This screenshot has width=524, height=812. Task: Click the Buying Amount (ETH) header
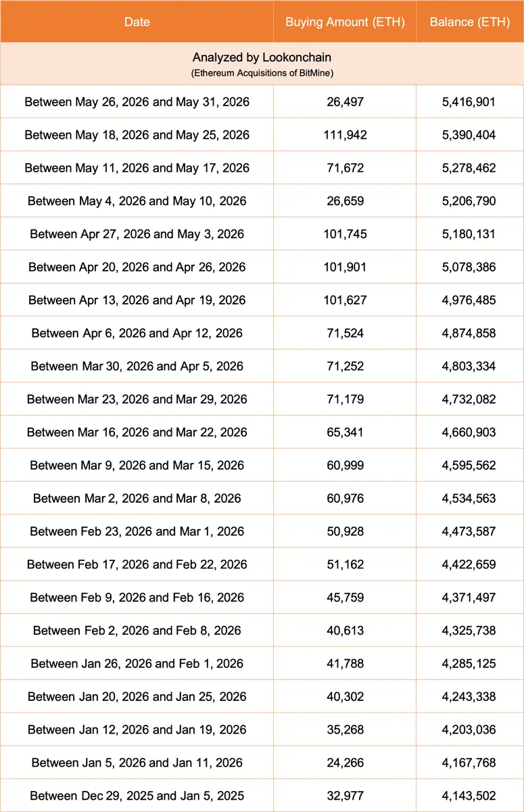tap(345, 22)
